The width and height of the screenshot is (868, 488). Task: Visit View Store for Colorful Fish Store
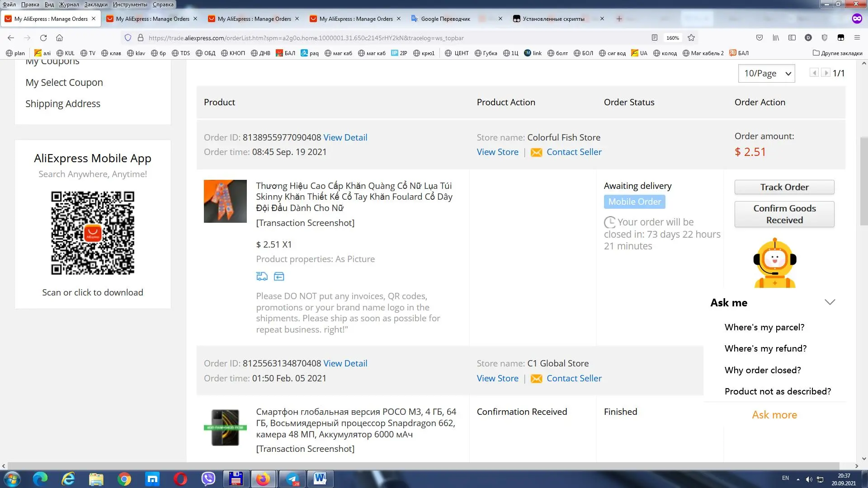click(x=497, y=152)
